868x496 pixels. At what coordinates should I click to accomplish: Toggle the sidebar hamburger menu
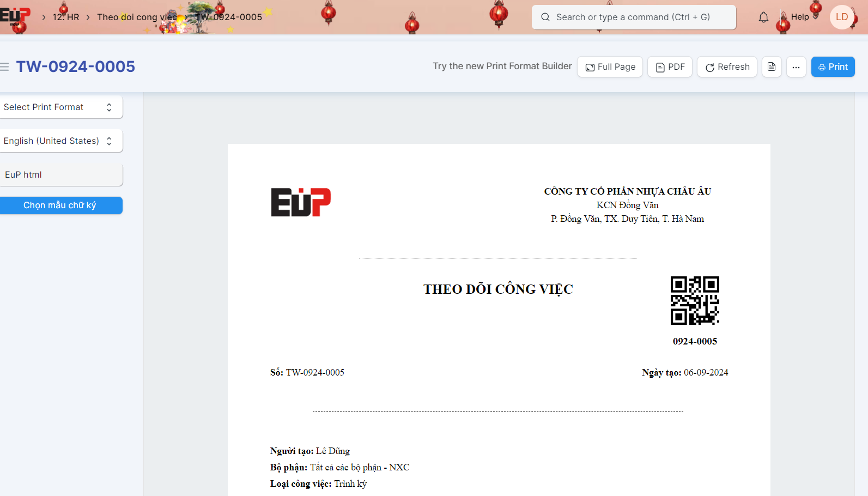[4, 67]
